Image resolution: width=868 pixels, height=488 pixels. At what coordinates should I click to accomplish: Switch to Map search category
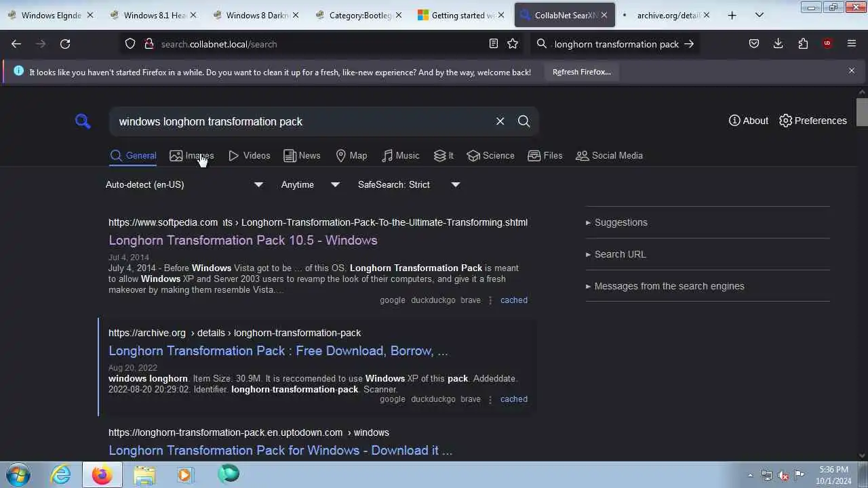(x=351, y=155)
